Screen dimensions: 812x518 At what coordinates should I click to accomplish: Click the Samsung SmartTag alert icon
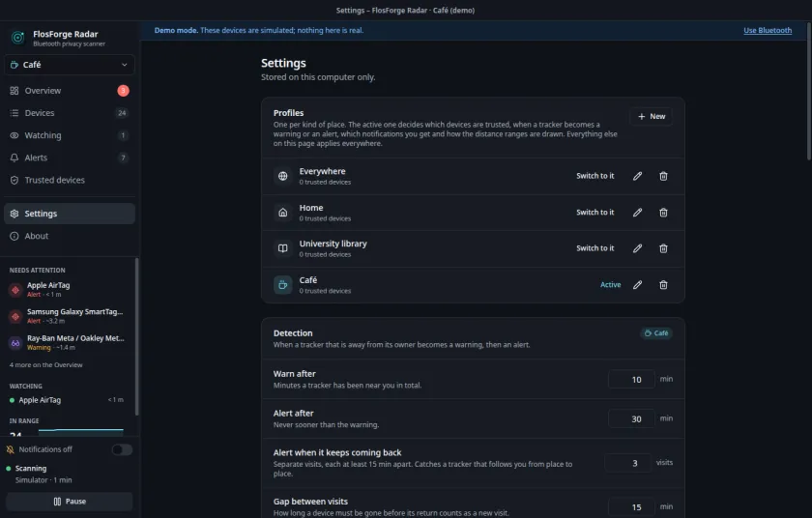(x=15, y=316)
